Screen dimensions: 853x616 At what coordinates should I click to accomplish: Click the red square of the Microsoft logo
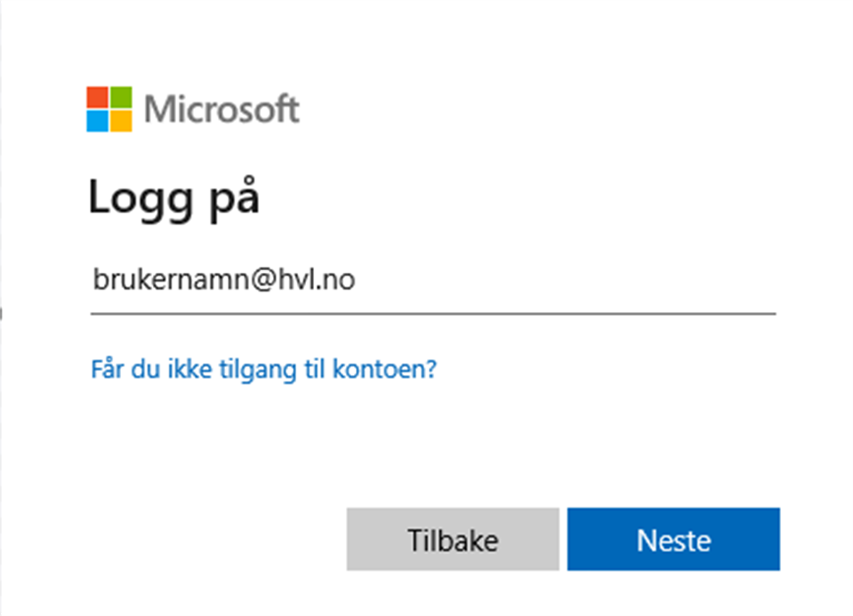click(x=97, y=97)
